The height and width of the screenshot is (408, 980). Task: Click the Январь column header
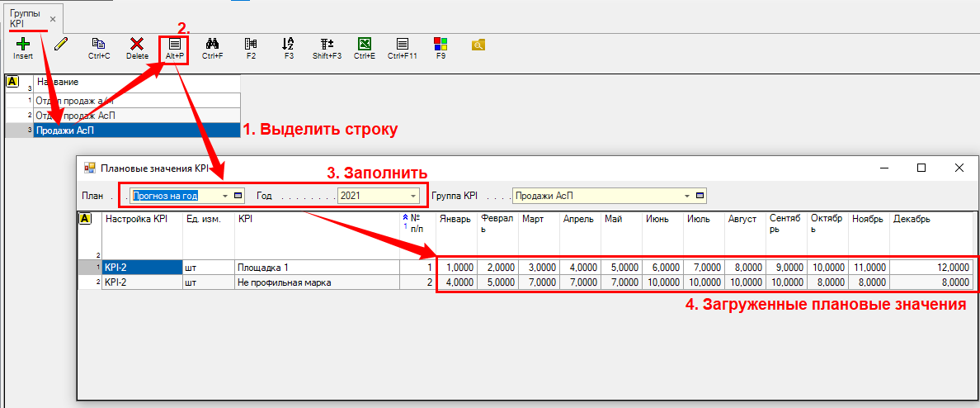pyautogui.click(x=455, y=219)
